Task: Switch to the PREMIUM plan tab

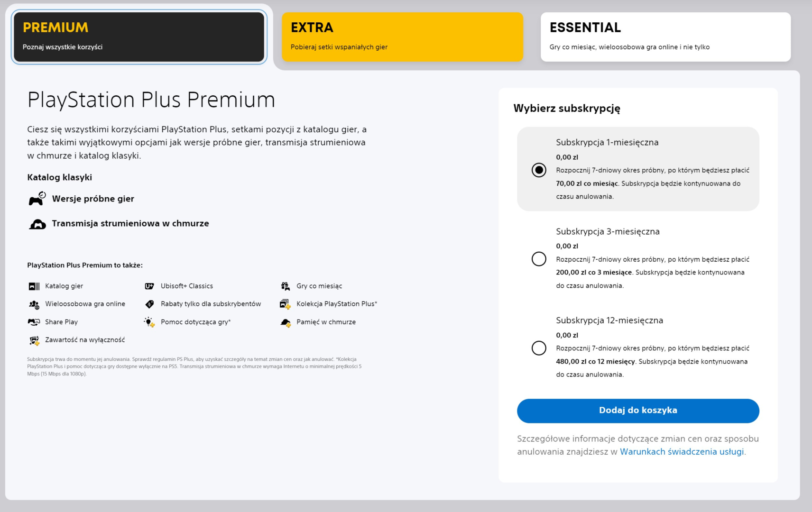Action: 139,37
